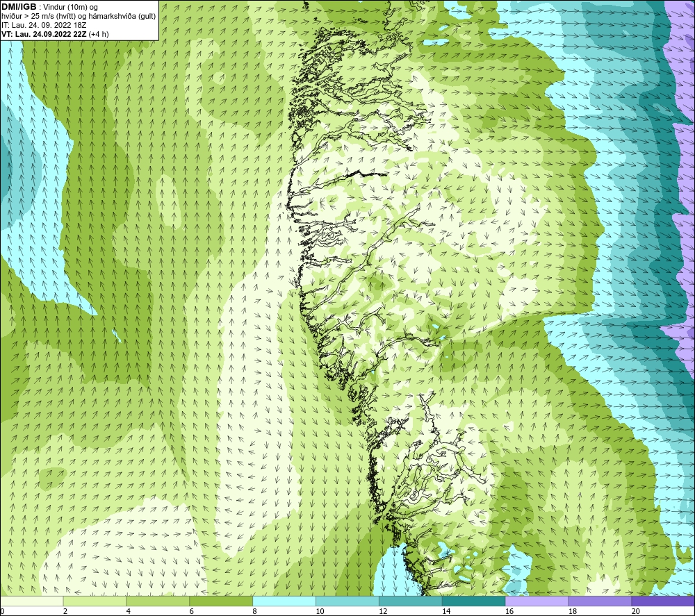Click the legend scale label '6'

[x=192, y=611]
